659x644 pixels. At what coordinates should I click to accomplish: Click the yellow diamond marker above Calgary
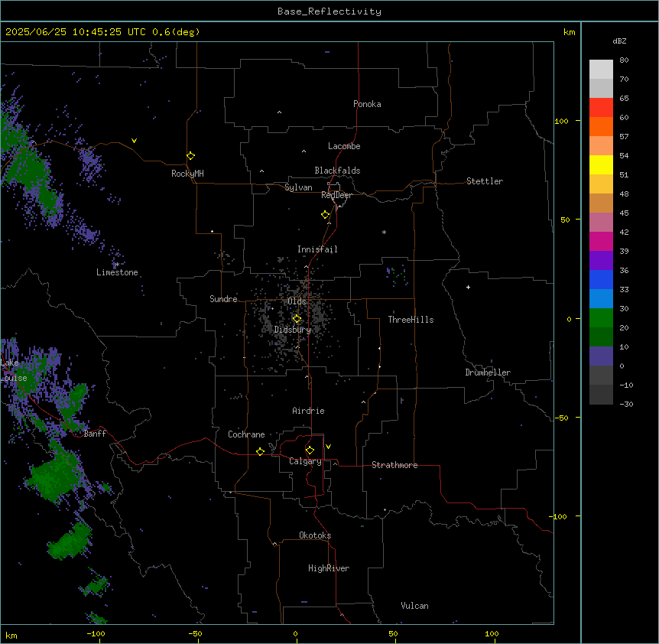(310, 450)
